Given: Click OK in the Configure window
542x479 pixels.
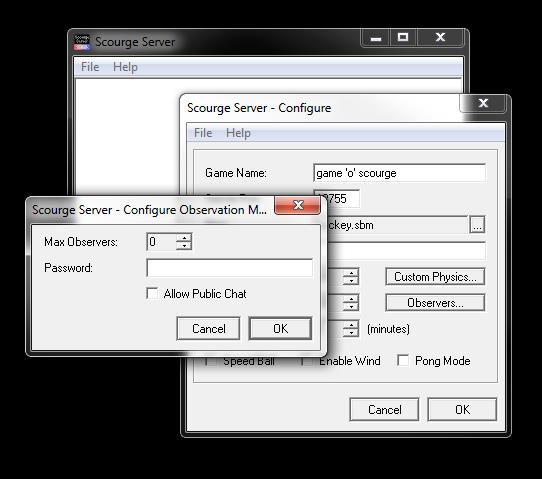Looking at the screenshot, I should (462, 410).
